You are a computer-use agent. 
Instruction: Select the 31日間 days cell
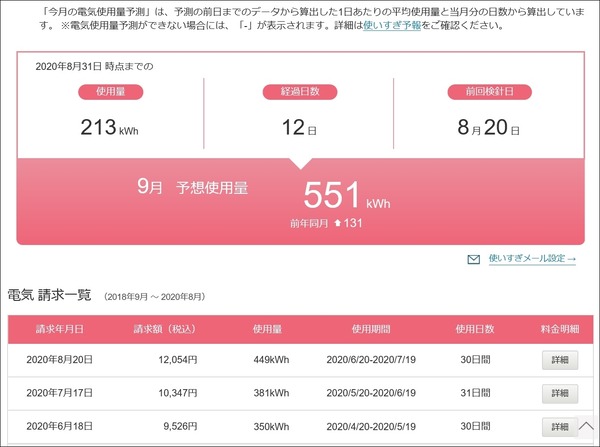pyautogui.click(x=475, y=393)
